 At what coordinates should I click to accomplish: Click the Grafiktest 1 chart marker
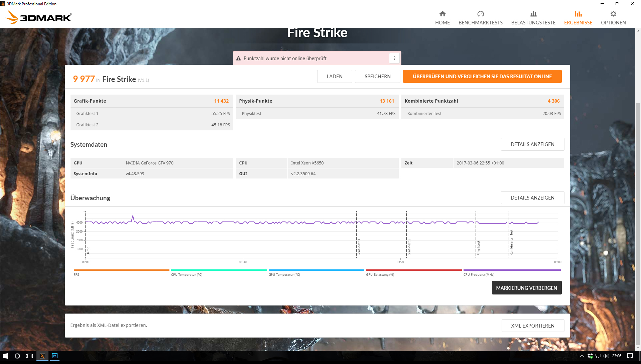click(x=359, y=247)
